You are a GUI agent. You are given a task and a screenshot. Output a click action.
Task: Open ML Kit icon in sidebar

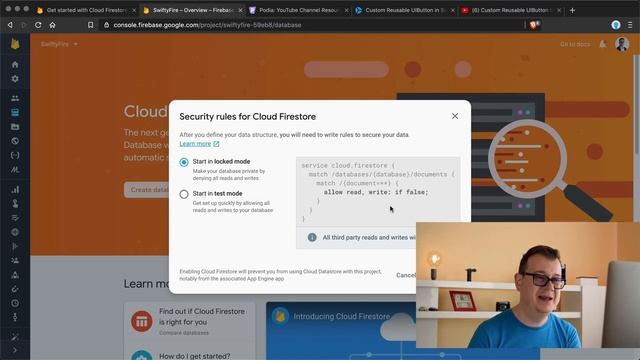point(15,169)
